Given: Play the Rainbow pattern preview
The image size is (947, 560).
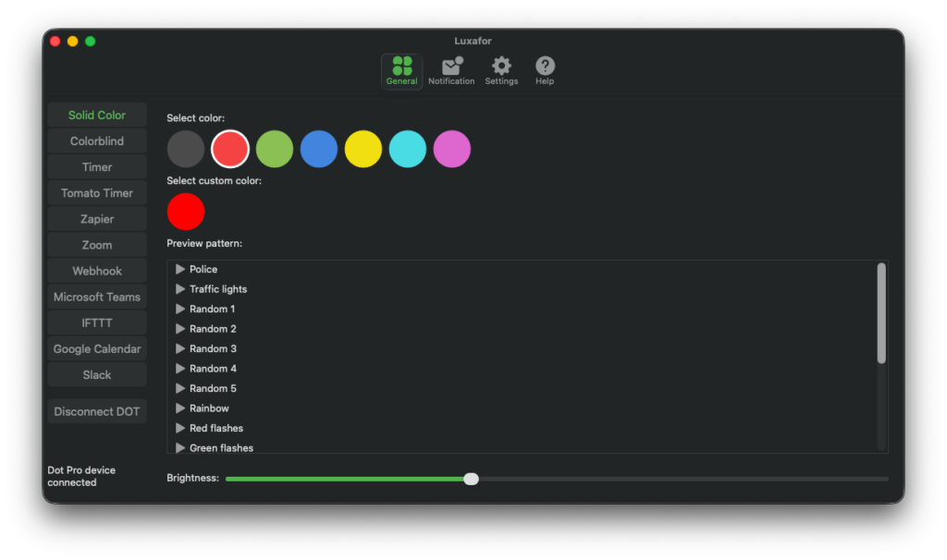Looking at the screenshot, I should [x=180, y=408].
